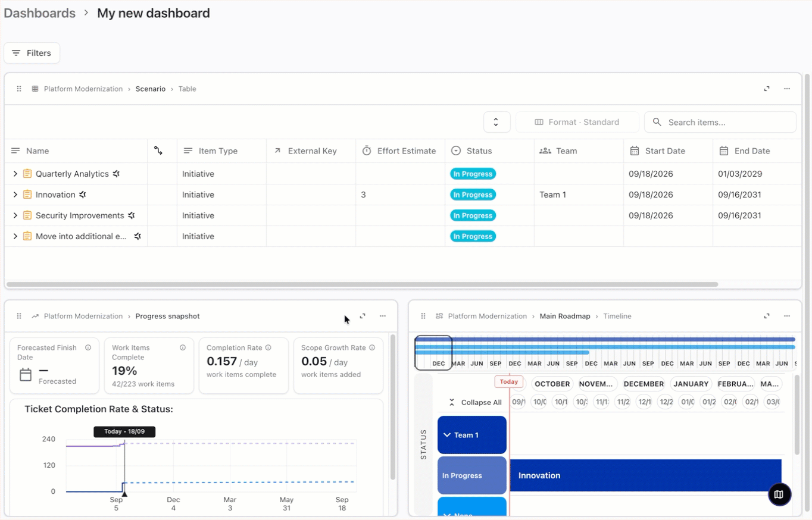
Task: Click the table horizontal scrollbar
Action: tap(363, 284)
